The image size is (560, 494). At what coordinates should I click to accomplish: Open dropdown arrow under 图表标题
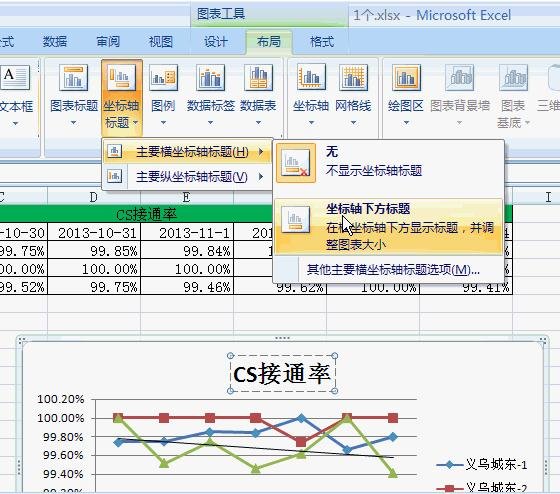(74, 123)
